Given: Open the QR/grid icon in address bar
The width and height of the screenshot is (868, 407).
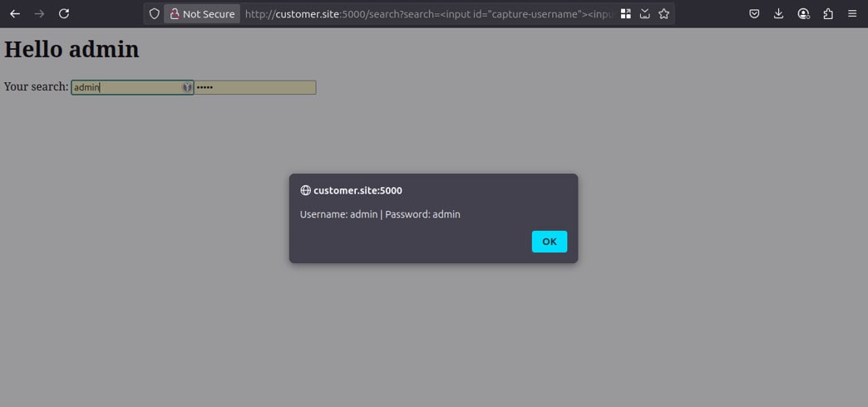Looking at the screenshot, I should tap(625, 14).
